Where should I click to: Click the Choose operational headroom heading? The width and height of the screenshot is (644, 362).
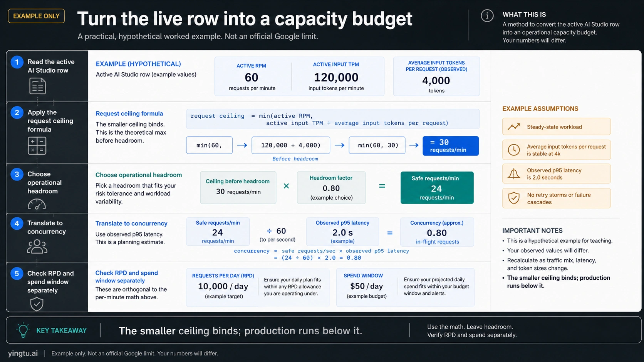(x=139, y=175)
